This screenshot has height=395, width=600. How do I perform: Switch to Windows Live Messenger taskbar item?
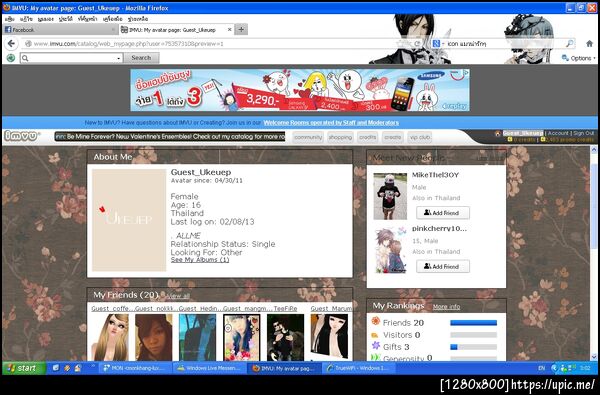point(210,368)
